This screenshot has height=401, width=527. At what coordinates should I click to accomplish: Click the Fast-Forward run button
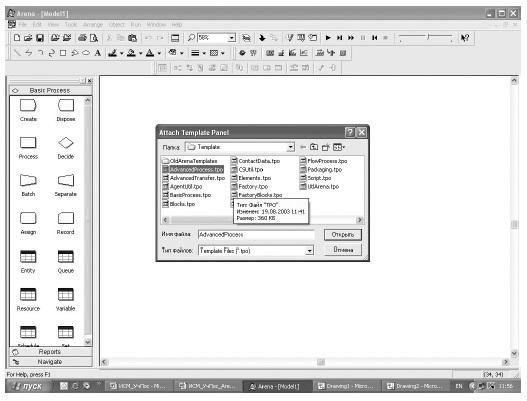pos(351,38)
